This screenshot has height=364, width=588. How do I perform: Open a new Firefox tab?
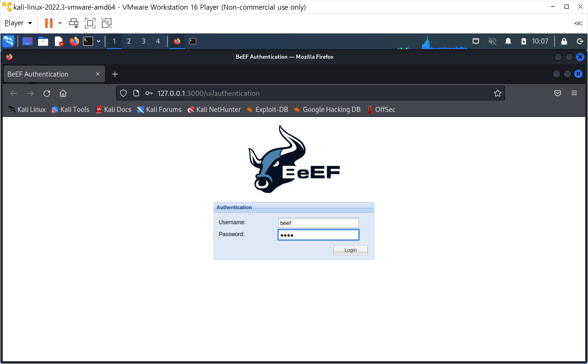(115, 74)
